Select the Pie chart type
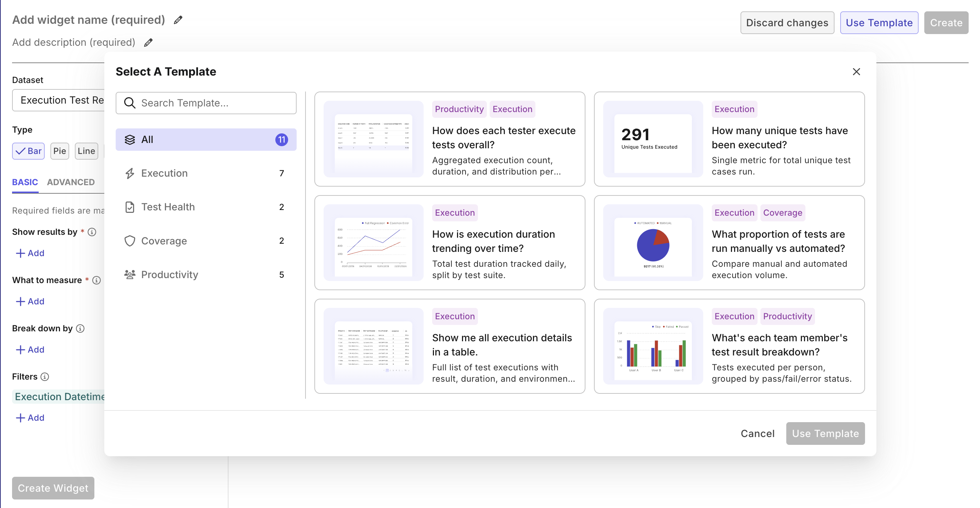The width and height of the screenshot is (980, 508). pos(59,151)
